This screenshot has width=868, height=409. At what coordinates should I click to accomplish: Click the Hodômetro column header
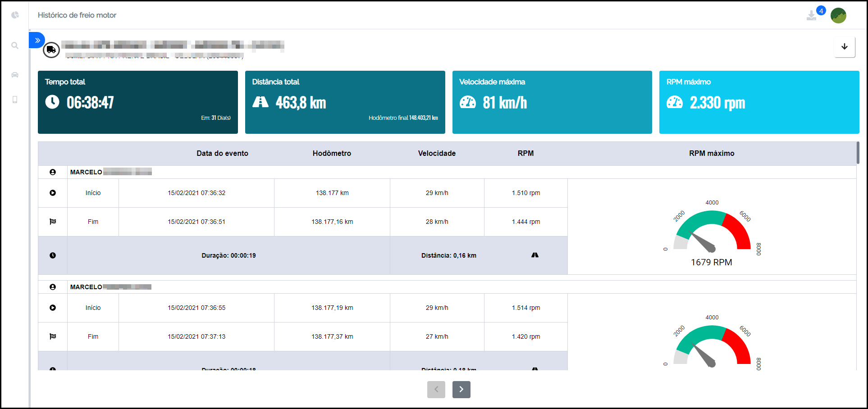(332, 153)
